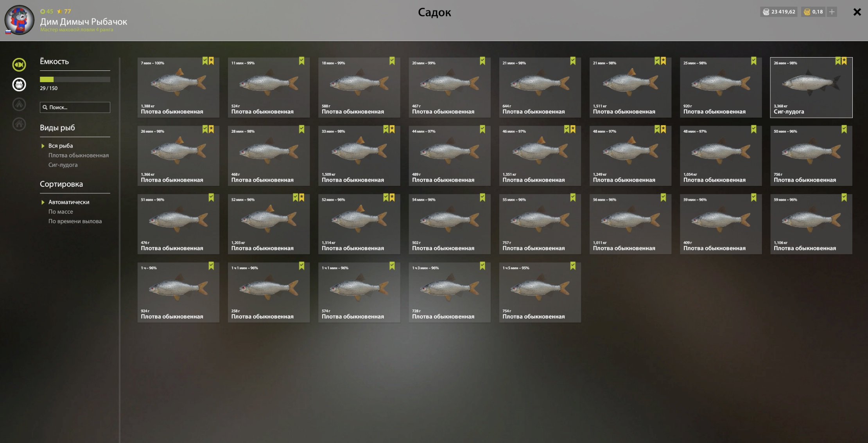This screenshot has height=443, width=868.
Task: Click the player avatar portrait
Action: click(x=19, y=20)
